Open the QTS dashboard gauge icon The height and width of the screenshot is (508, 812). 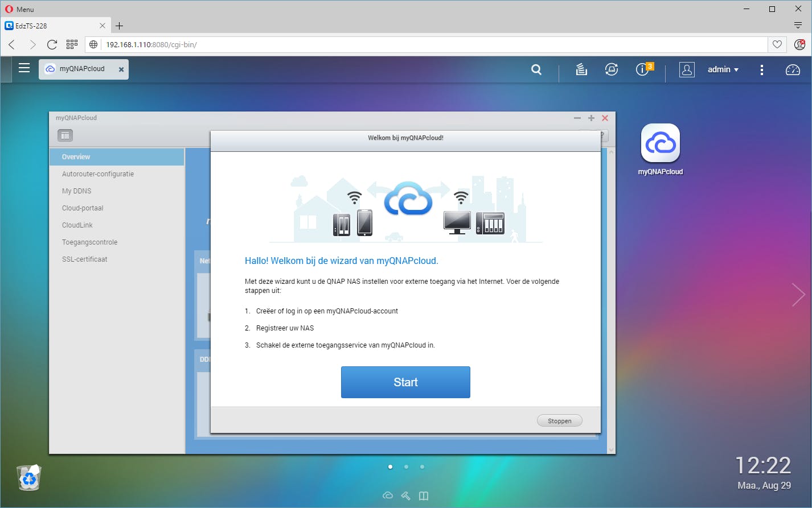pyautogui.click(x=793, y=69)
